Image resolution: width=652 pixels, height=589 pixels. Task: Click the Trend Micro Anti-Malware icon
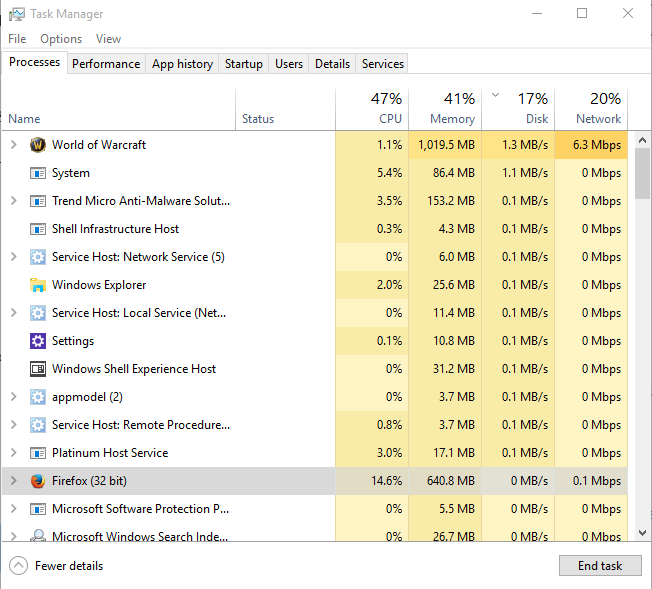[38, 201]
